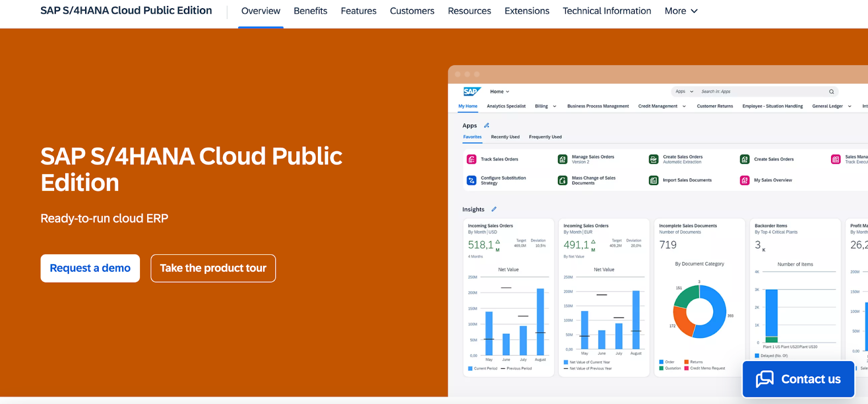Open the Resources tab
The image size is (868, 404).
(469, 11)
